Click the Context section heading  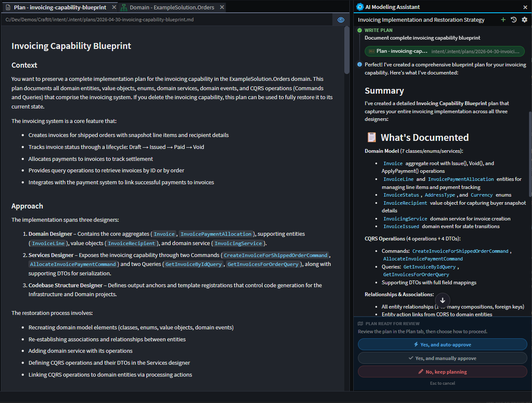(x=24, y=65)
